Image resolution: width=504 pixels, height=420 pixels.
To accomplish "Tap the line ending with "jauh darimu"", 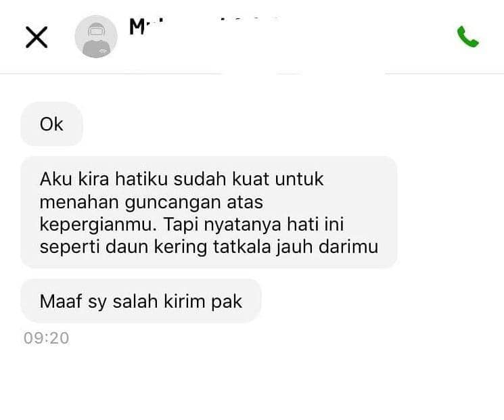I will click(x=209, y=247).
